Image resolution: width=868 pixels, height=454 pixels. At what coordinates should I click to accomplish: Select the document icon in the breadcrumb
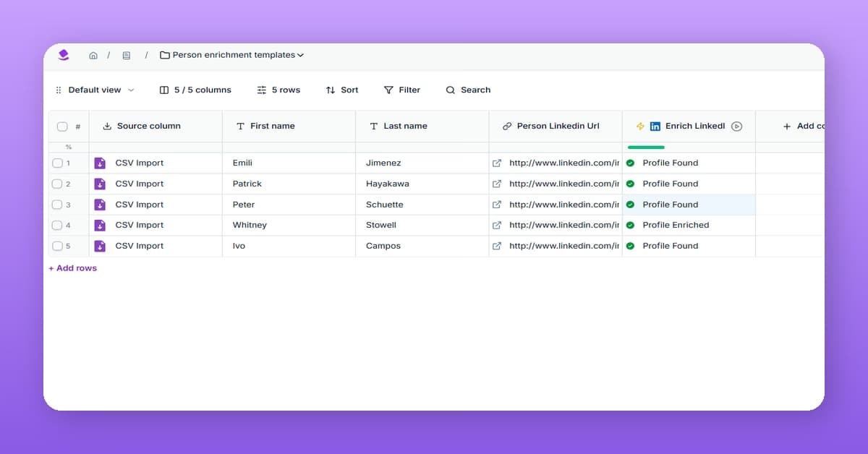coord(127,55)
